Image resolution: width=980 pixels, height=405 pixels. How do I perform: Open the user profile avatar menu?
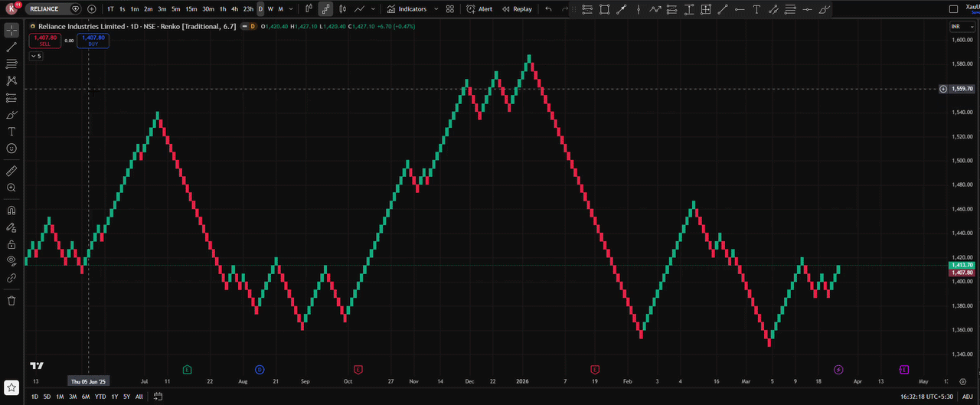pos(11,9)
